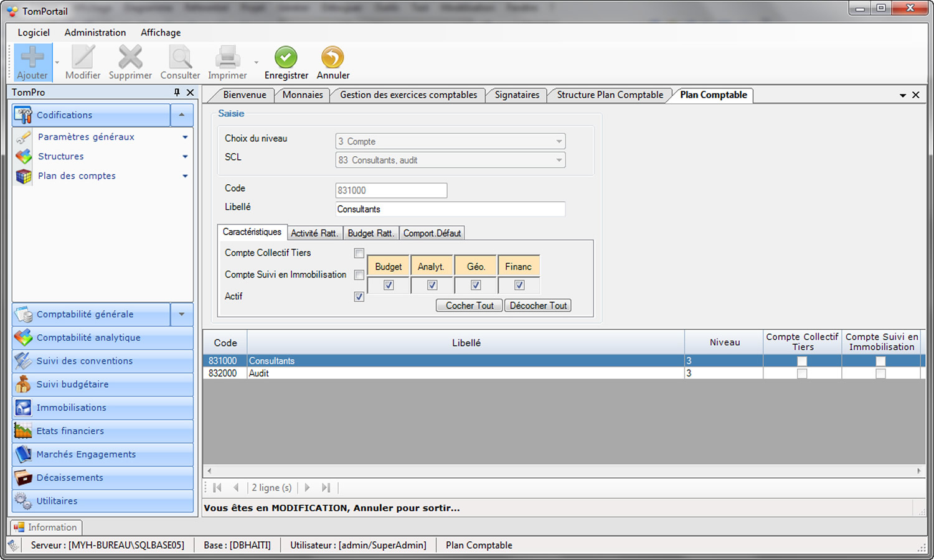This screenshot has height=560, width=934.
Task: Click the Information tab button
Action: click(x=45, y=527)
